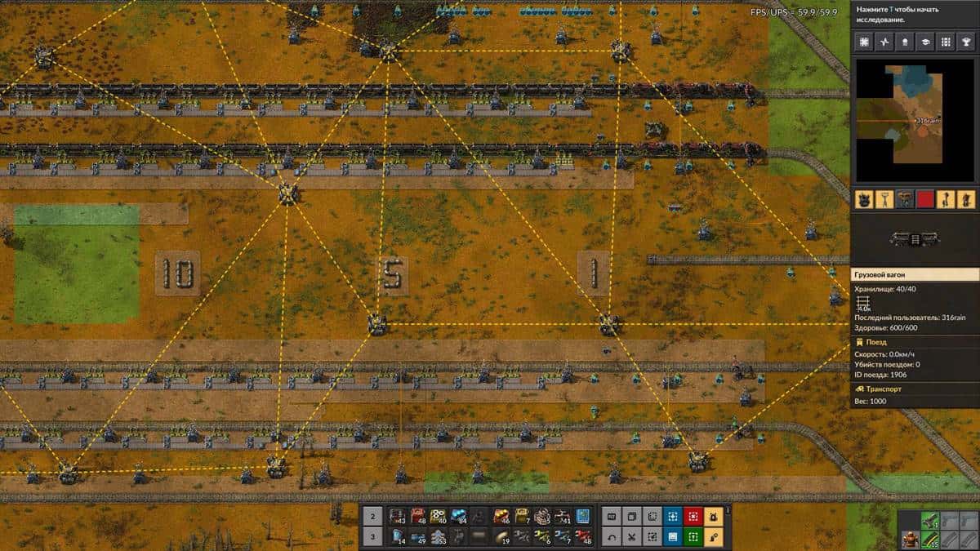Viewport: 980px width, 551px height.
Task: Choose the red inserter slot in the bottom row showing 48
Action: [581, 537]
